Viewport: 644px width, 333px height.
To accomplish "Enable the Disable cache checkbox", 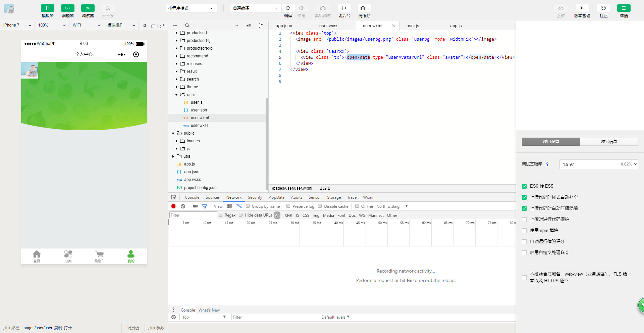I will [x=320, y=206].
